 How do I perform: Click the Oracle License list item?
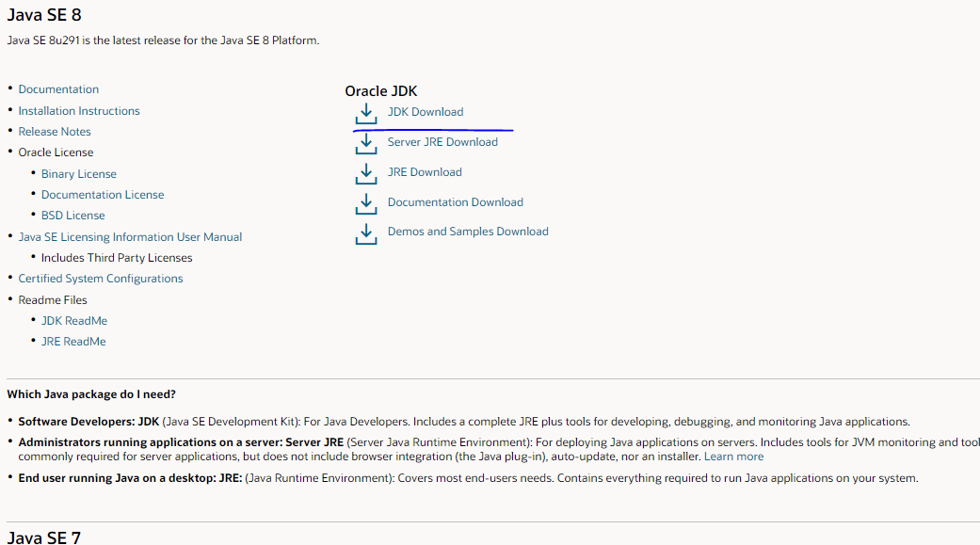coord(56,152)
